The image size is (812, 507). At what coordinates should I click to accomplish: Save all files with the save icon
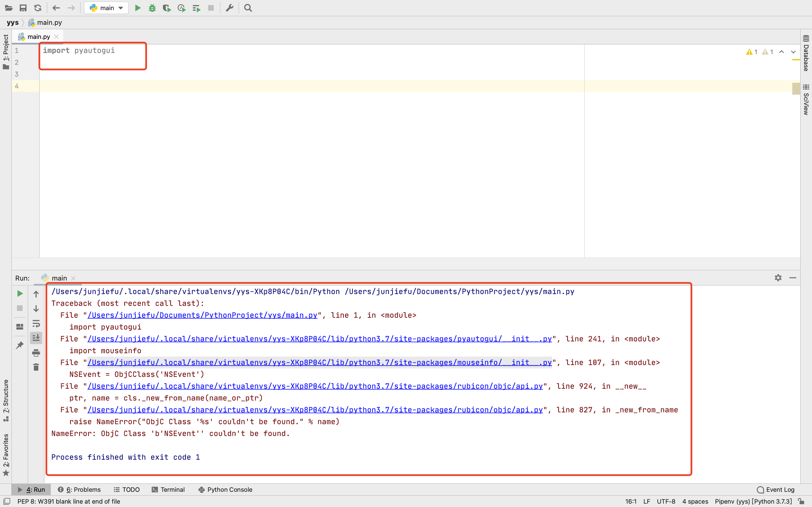click(x=23, y=8)
